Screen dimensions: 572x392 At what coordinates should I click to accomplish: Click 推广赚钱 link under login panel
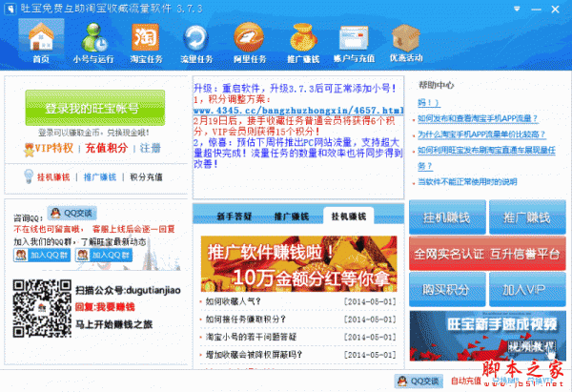(100, 177)
